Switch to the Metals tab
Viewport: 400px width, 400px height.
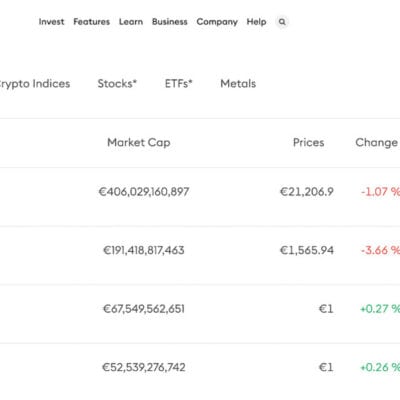[238, 83]
